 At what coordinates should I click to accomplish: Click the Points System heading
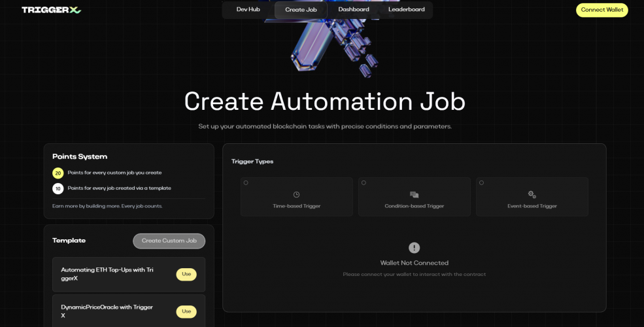pos(80,156)
